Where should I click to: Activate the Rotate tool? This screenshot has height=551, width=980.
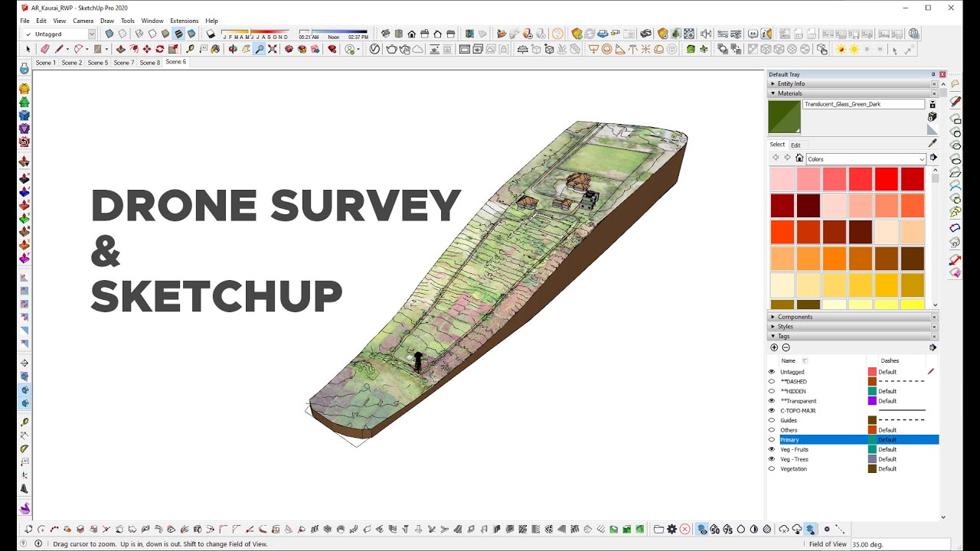point(160,49)
